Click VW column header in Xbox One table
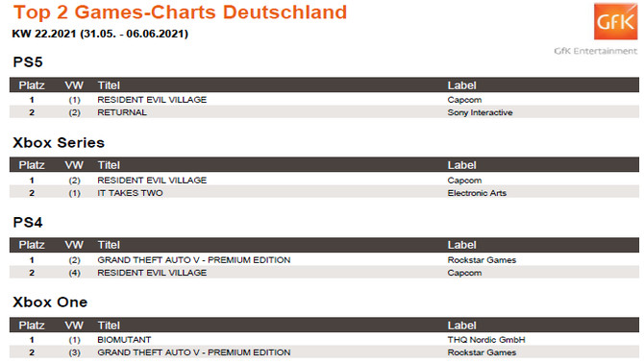This screenshot has width=644, height=363. point(74,326)
